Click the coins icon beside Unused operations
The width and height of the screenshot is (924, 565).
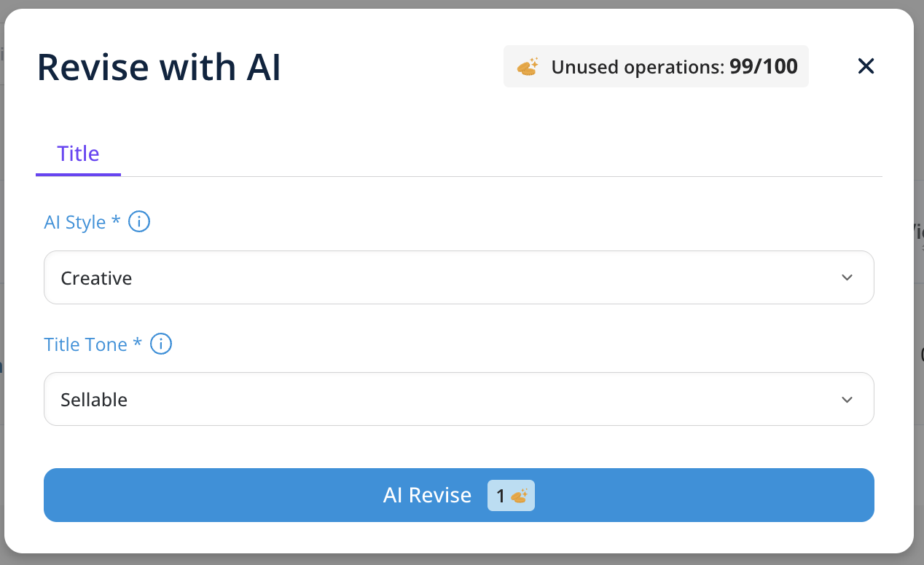528,67
